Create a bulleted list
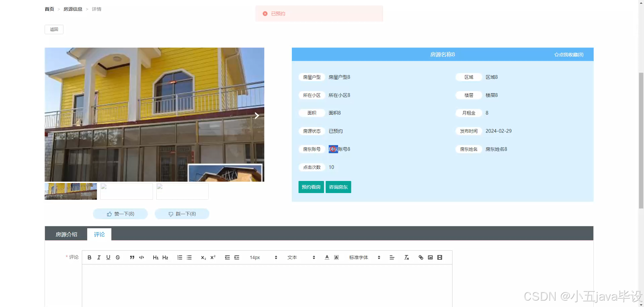Viewport: 644px width, 307px height. [x=189, y=257]
